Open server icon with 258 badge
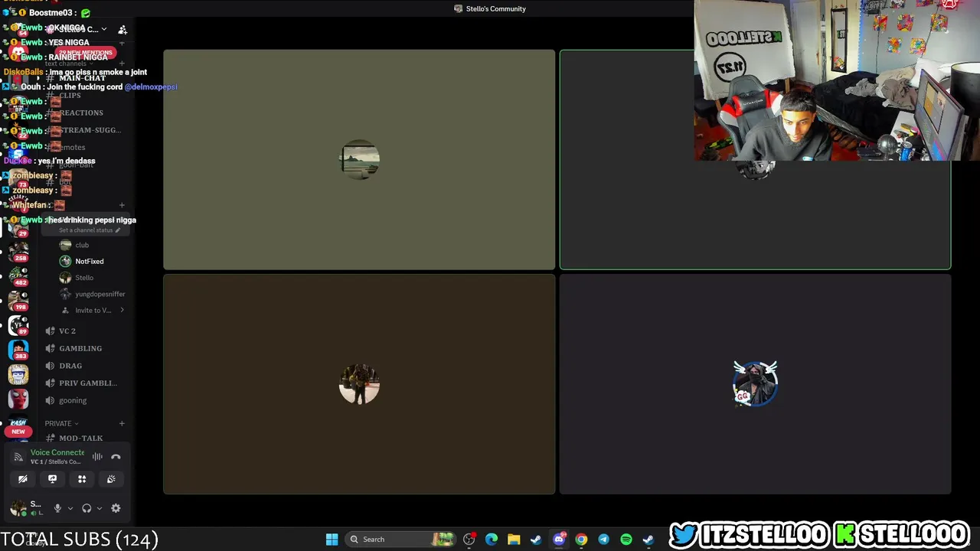This screenshot has width=980, height=551. tap(18, 250)
